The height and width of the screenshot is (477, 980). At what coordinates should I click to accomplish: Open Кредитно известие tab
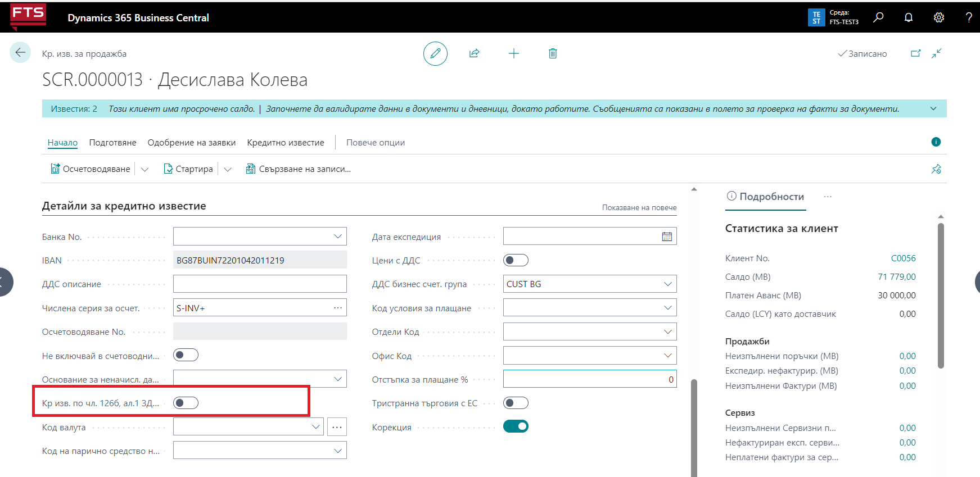coord(286,143)
